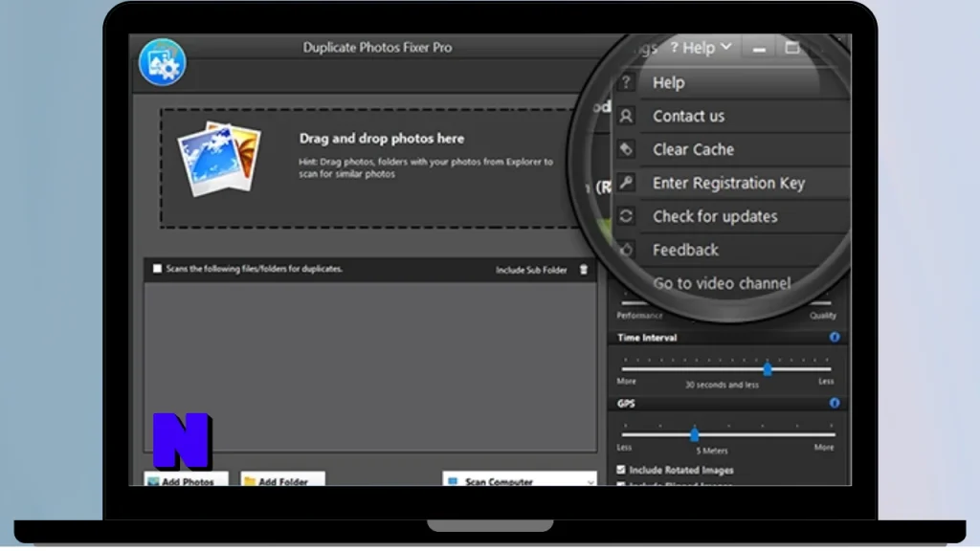Click the refresh icon beside Check for updates
980x551 pixels.
[x=626, y=216]
